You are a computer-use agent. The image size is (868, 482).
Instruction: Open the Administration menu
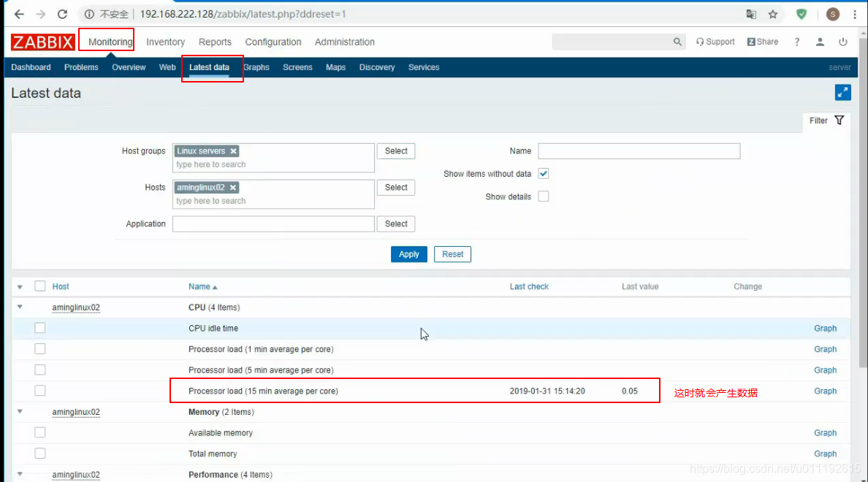[x=344, y=42]
